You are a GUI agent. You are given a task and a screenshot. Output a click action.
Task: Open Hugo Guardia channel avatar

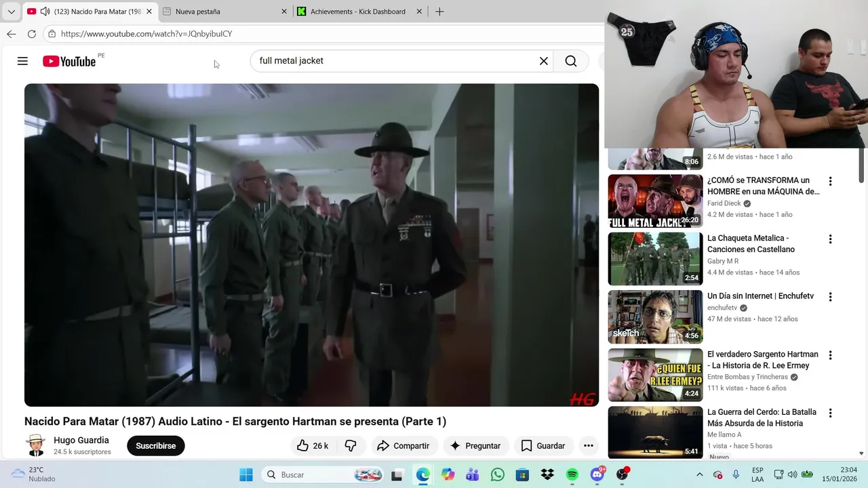[35, 445]
